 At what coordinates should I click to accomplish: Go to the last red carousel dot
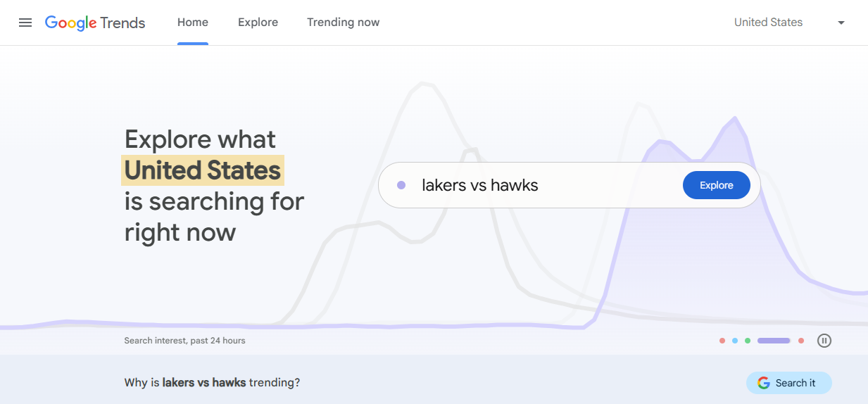tap(801, 341)
